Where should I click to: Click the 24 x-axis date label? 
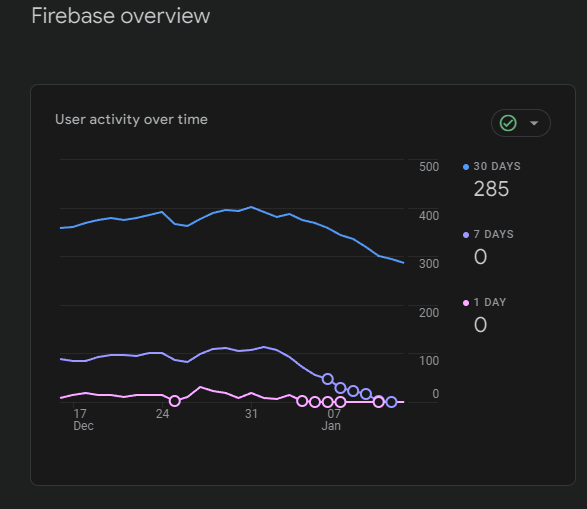(162, 414)
